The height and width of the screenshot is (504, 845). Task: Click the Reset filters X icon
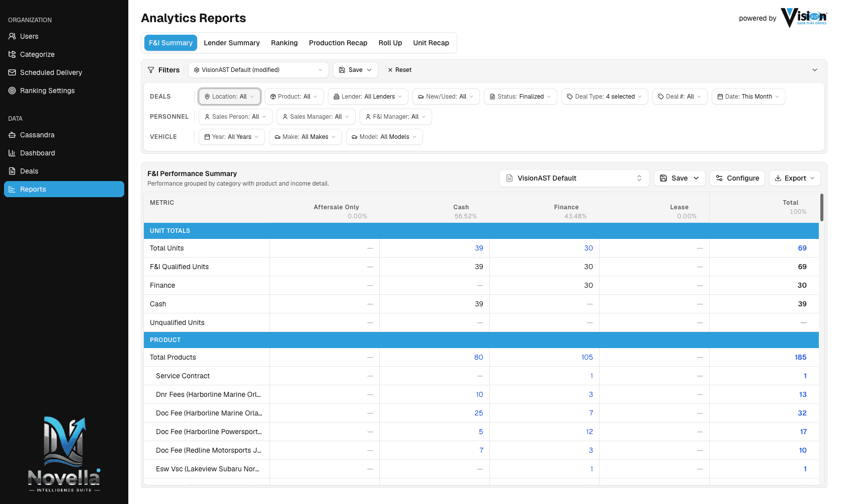pyautogui.click(x=390, y=70)
